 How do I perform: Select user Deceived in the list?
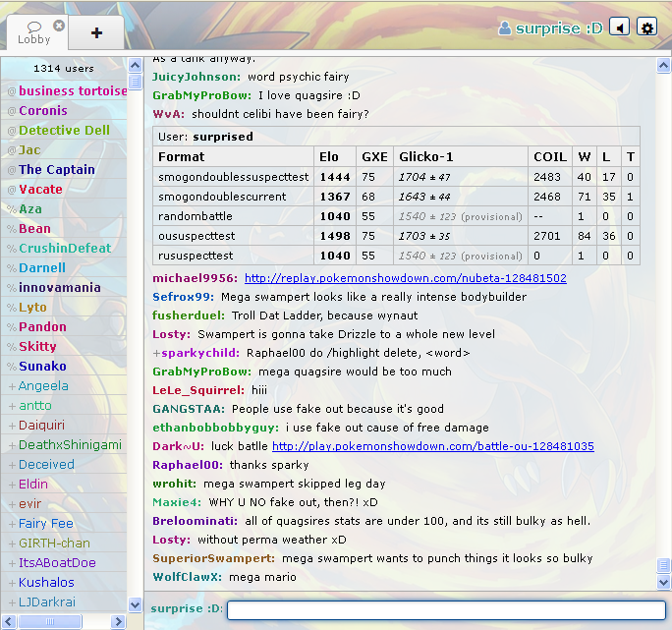(x=64, y=465)
